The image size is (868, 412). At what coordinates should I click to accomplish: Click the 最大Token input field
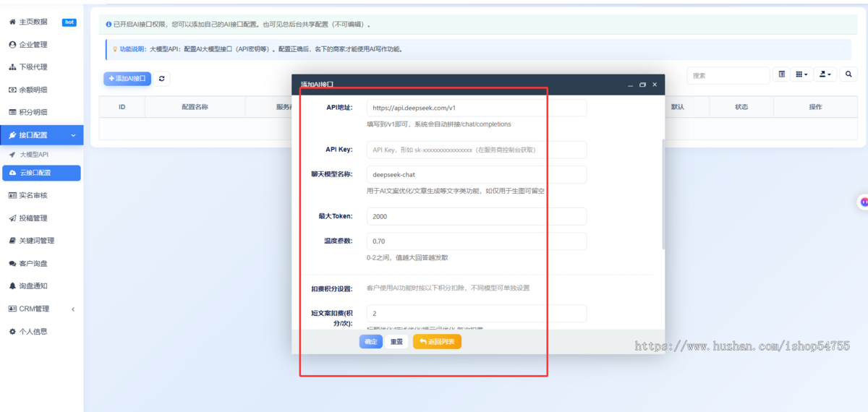[x=477, y=216]
